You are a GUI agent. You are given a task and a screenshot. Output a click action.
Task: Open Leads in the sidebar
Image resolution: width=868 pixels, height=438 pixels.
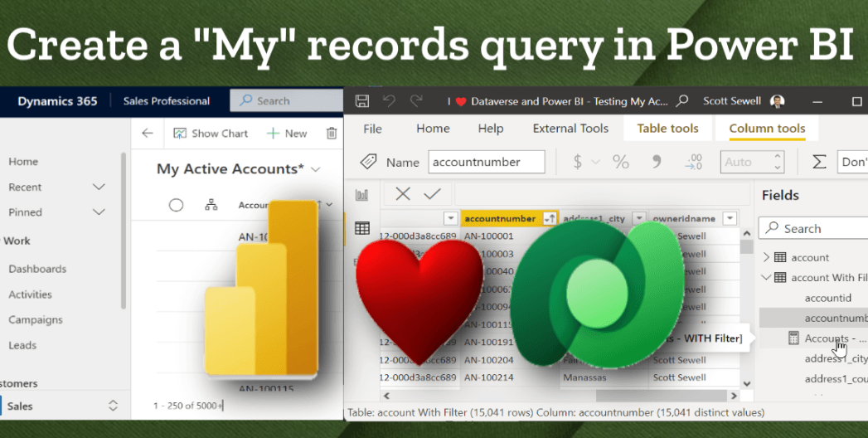pos(22,346)
